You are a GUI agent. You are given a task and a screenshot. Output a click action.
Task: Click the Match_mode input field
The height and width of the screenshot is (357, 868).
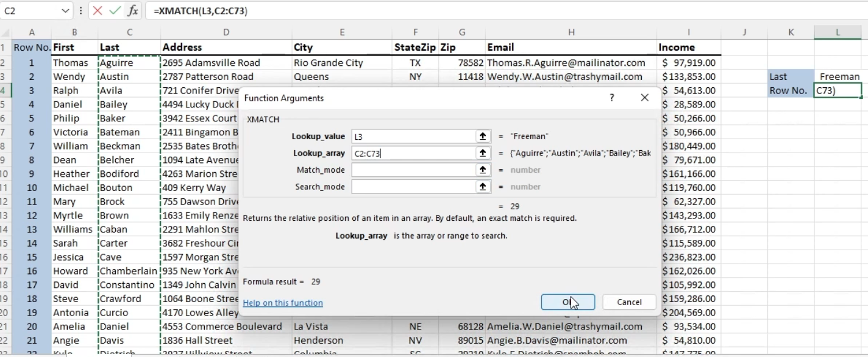pyautogui.click(x=413, y=170)
